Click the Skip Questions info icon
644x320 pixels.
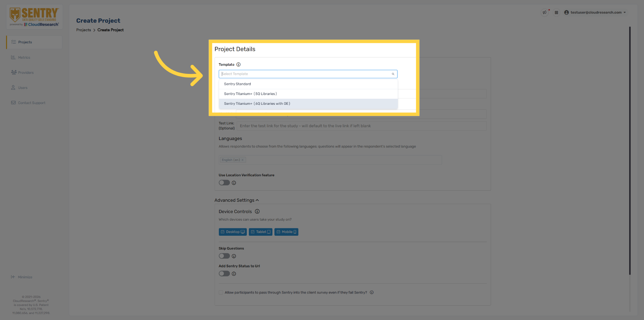[234, 256]
